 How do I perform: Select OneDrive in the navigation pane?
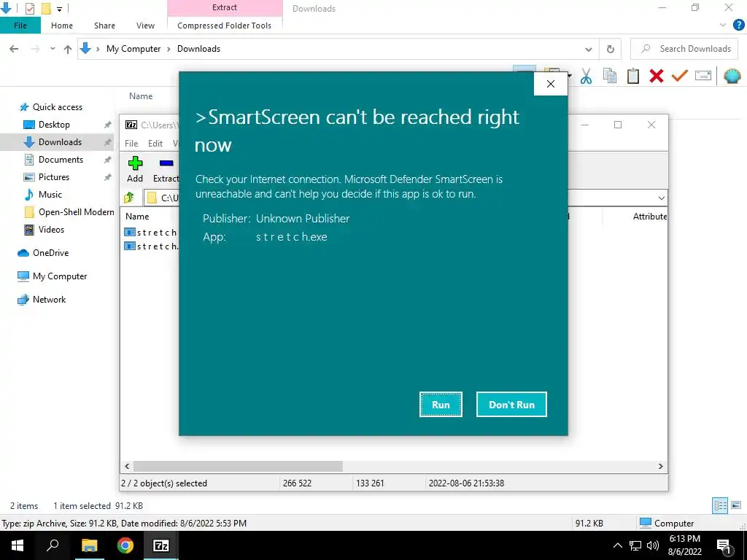[x=50, y=253]
